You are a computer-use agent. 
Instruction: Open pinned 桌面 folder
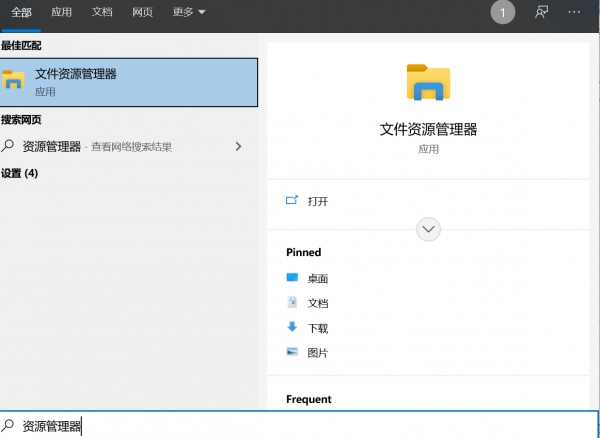pos(318,278)
